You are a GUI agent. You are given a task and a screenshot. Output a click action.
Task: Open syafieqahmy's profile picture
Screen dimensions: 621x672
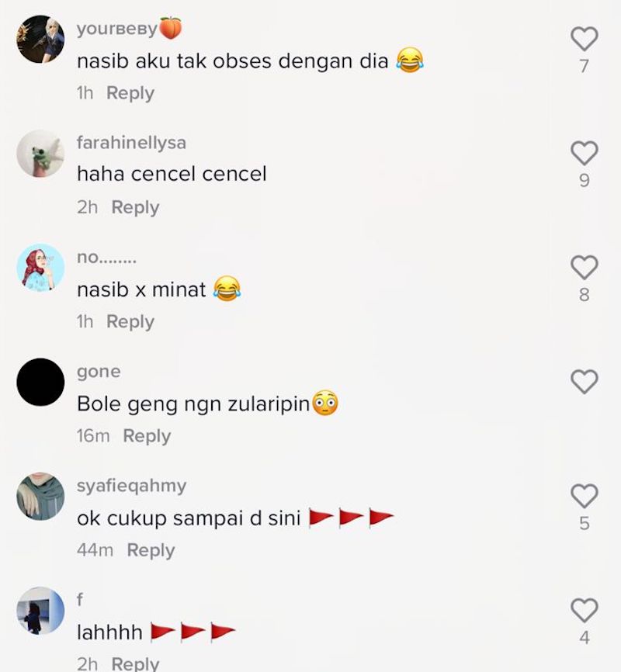click(40, 497)
